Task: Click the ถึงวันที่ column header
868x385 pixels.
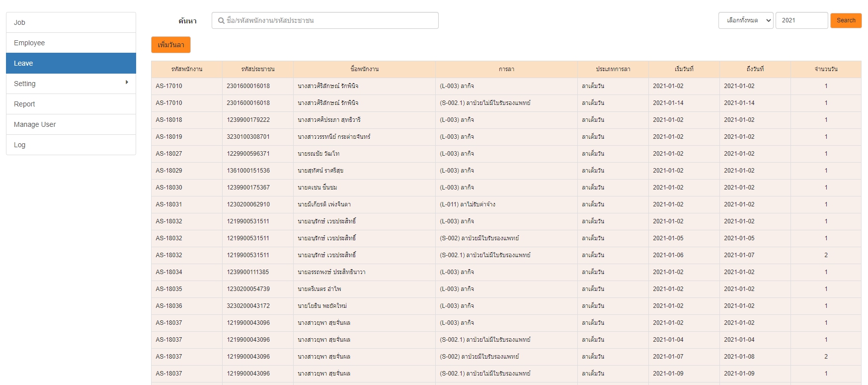Action: [x=755, y=69]
